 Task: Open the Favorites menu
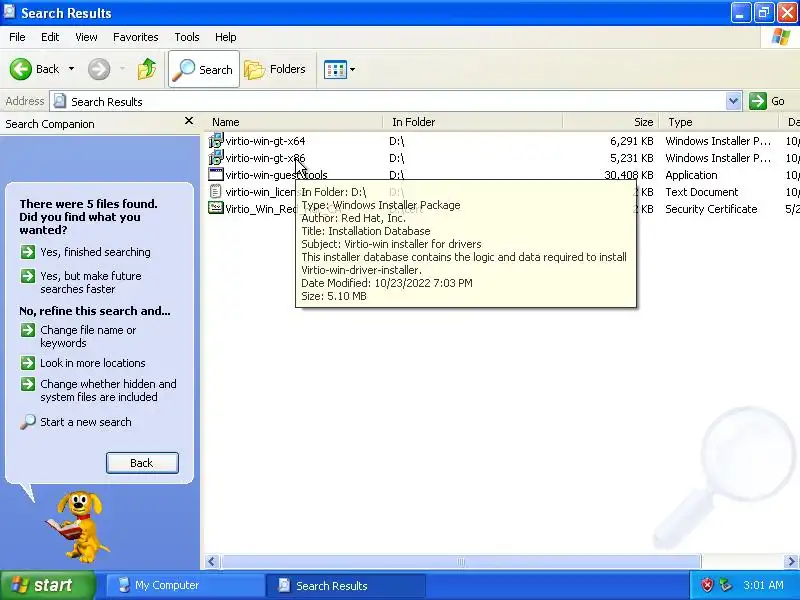pyautogui.click(x=136, y=37)
